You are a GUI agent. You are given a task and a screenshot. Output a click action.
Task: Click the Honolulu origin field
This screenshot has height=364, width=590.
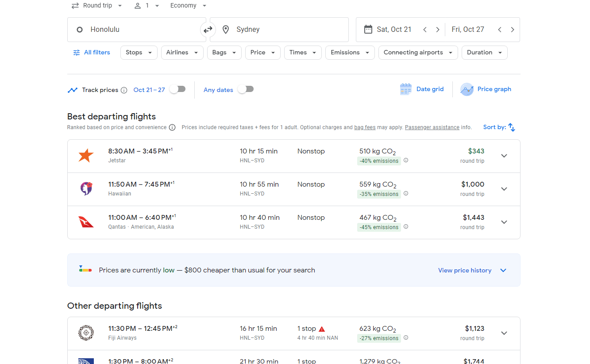point(136,30)
